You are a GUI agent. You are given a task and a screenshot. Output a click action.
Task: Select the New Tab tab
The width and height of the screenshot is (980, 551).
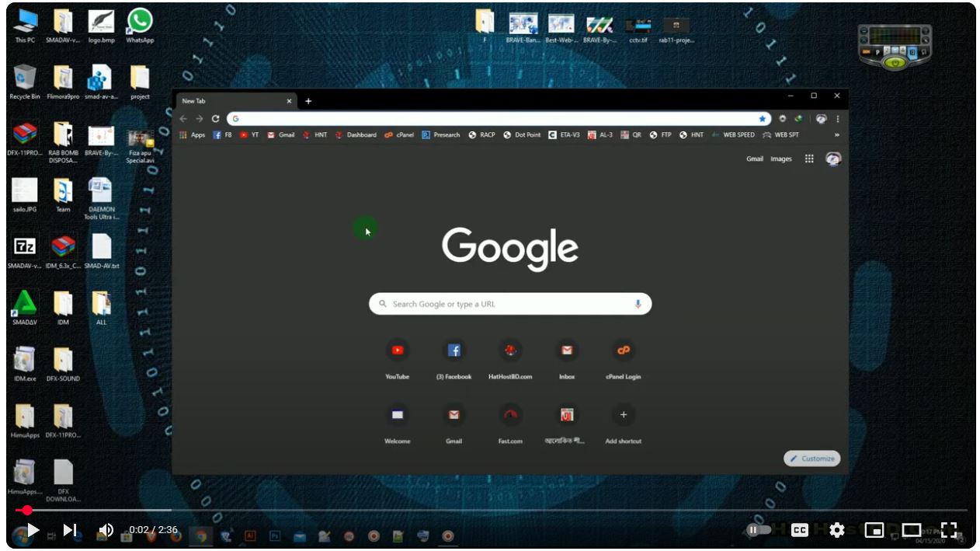(x=235, y=101)
